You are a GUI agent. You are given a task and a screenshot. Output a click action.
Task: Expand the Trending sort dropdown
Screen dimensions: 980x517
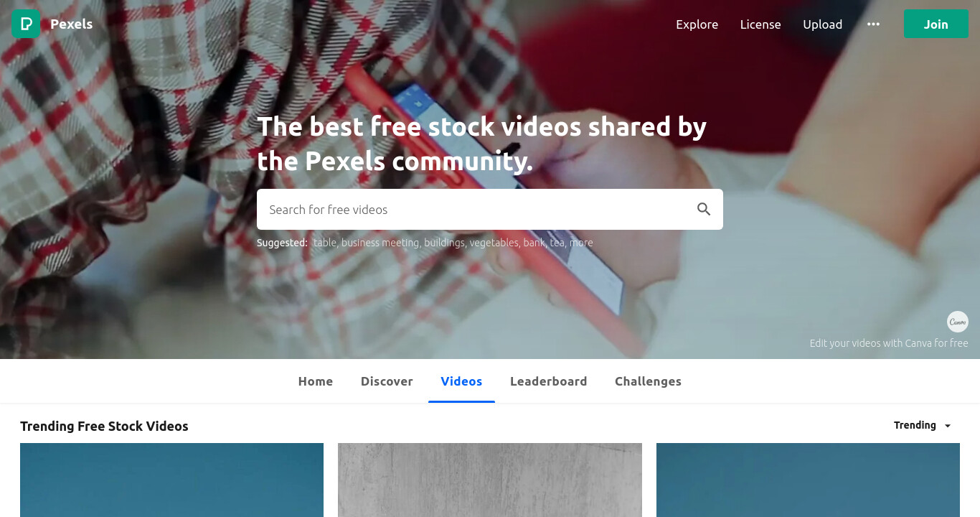(x=923, y=425)
